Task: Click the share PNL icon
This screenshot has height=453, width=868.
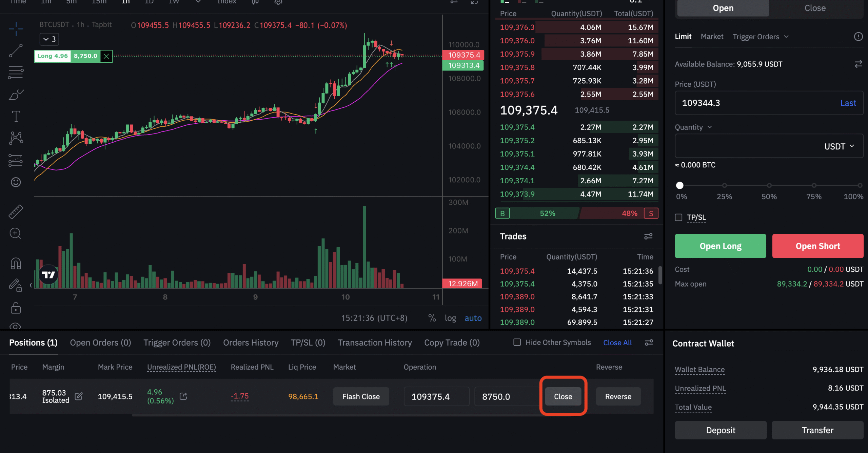Action: point(183,396)
